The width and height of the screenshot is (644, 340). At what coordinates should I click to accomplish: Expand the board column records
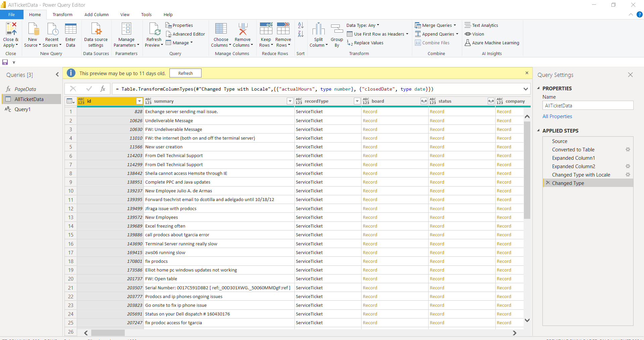click(x=424, y=101)
